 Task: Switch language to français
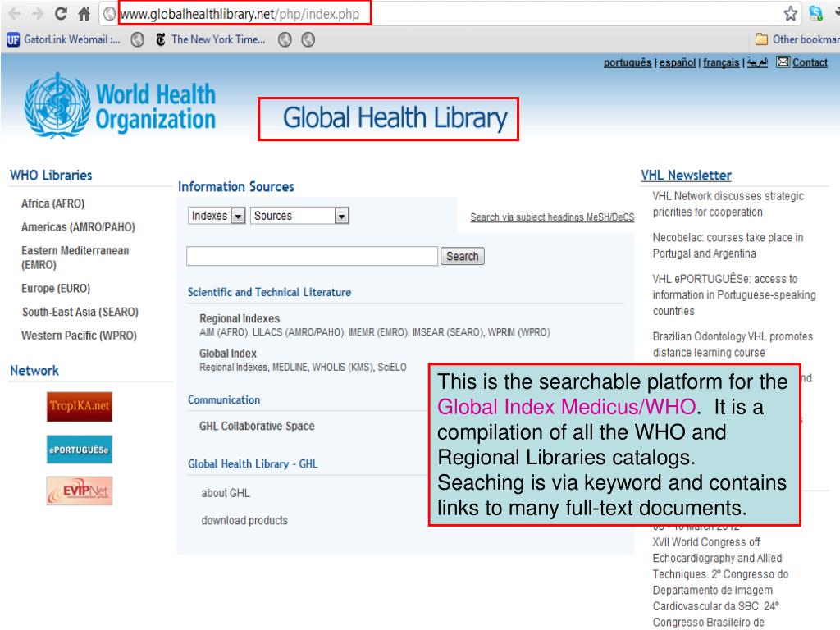tap(721, 62)
